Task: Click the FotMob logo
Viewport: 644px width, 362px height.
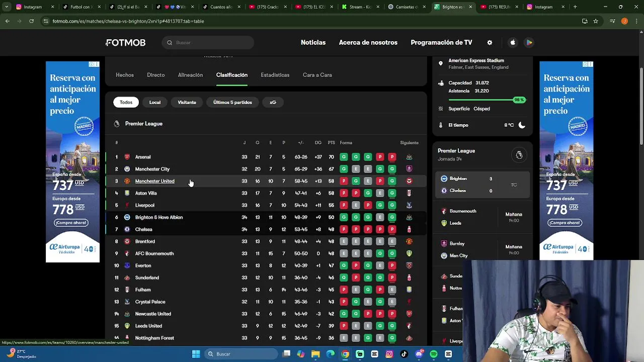Action: coord(126,43)
